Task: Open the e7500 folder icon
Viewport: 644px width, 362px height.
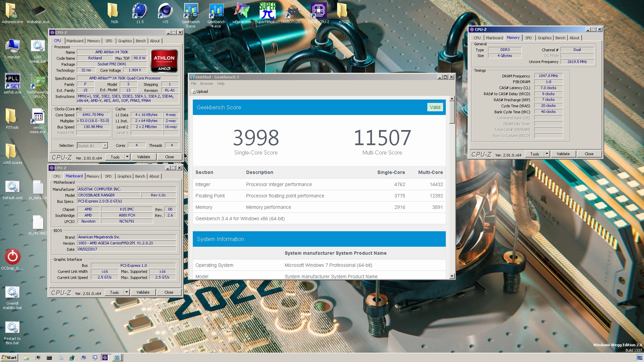Action: tap(343, 13)
